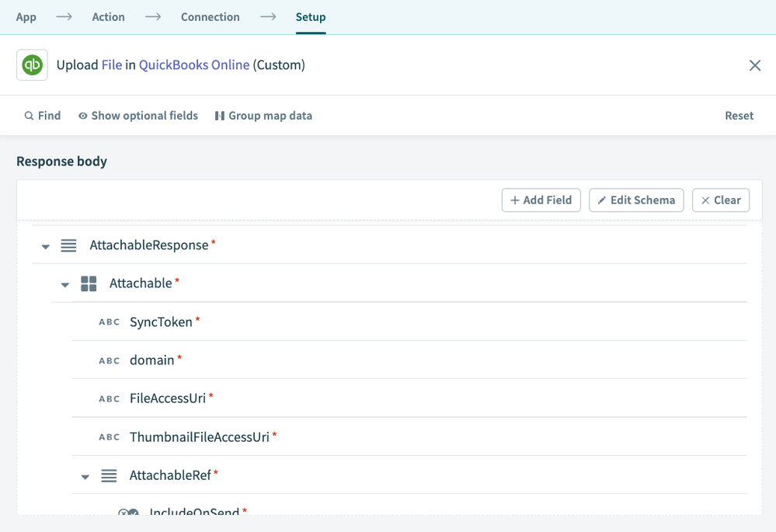This screenshot has height=532, width=776.
Task: Toggle Show optional fields
Action: pyautogui.click(x=138, y=116)
